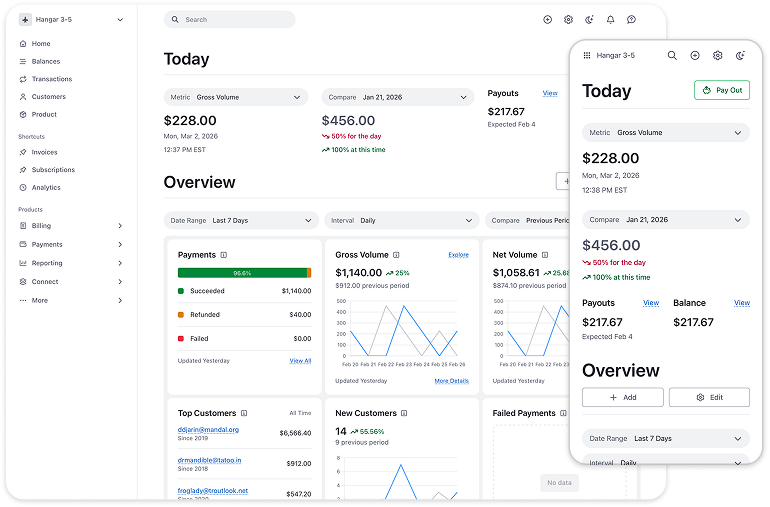Open customer ddjarin@mandal.org

[208, 429]
